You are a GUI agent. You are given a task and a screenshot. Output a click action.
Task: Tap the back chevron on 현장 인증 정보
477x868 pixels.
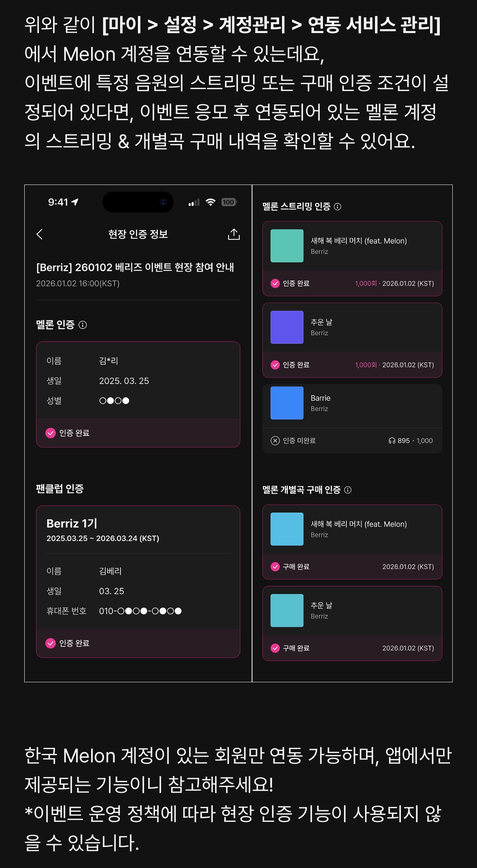(x=39, y=234)
